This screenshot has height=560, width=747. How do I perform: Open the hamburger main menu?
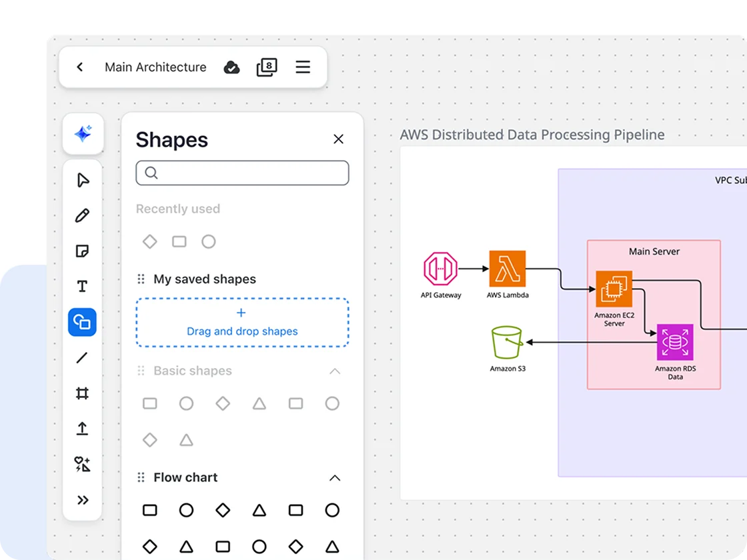pyautogui.click(x=303, y=67)
